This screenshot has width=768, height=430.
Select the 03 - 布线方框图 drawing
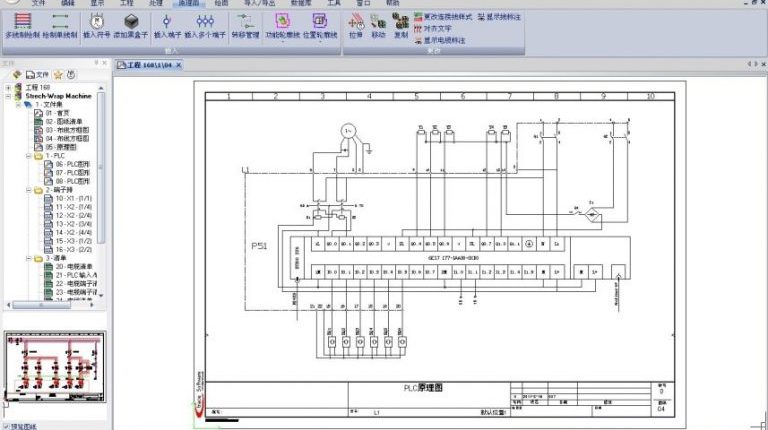[x=67, y=130]
